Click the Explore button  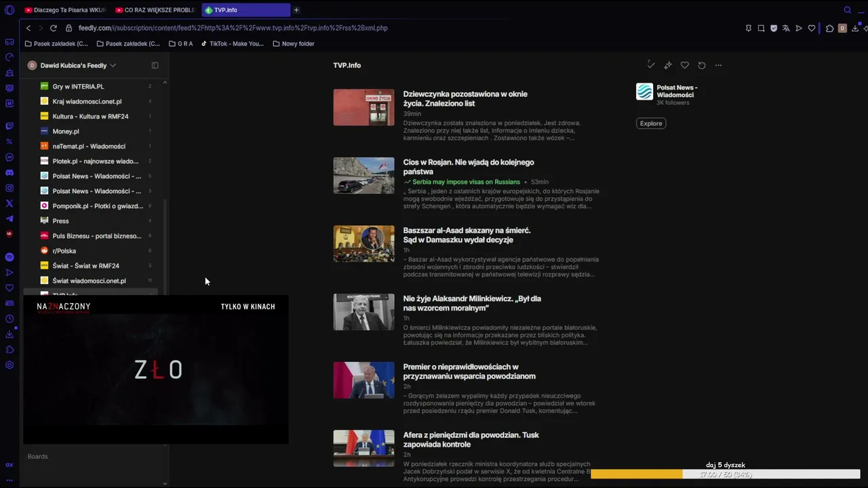tap(651, 123)
